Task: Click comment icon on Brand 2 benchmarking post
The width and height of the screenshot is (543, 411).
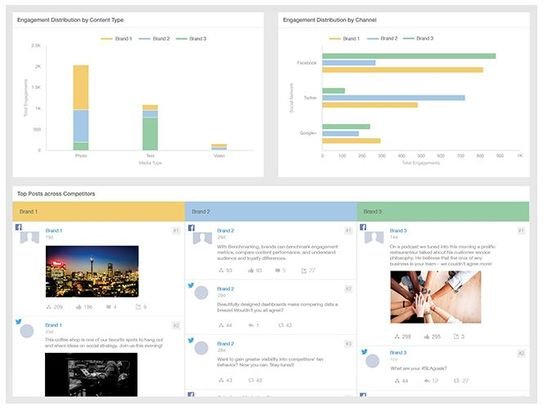Action: coord(277,270)
